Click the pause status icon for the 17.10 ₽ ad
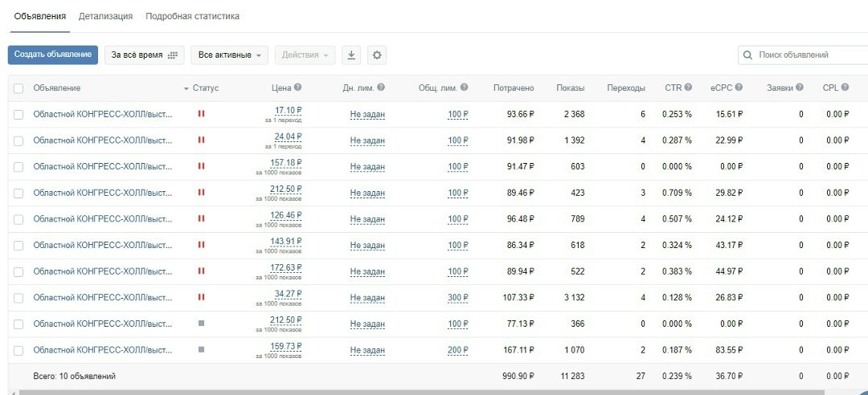Viewport: 868px width, 395px height. (x=201, y=113)
